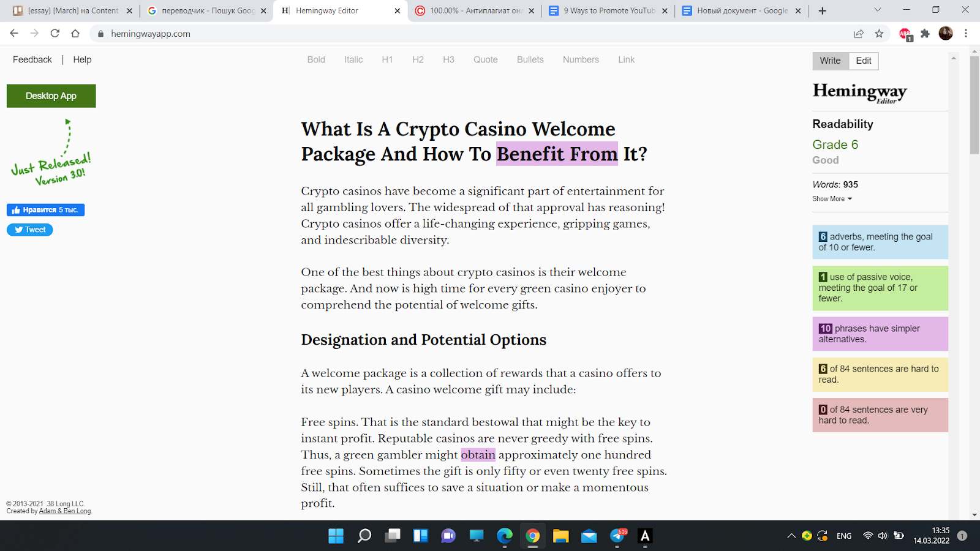Click the simpler alternatives purple card
The width and height of the screenshot is (980, 551).
880,334
